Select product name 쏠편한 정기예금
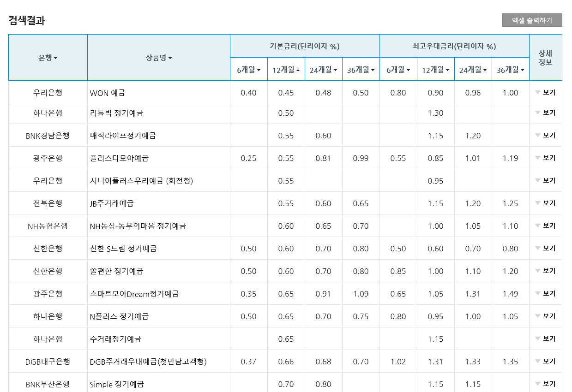 pyautogui.click(x=116, y=271)
